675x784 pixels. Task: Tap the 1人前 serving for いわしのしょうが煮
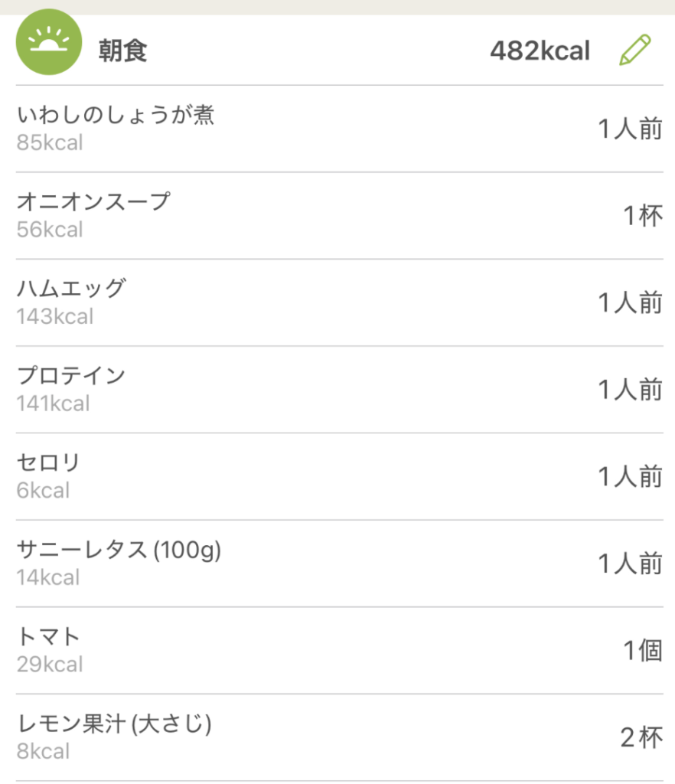click(630, 129)
